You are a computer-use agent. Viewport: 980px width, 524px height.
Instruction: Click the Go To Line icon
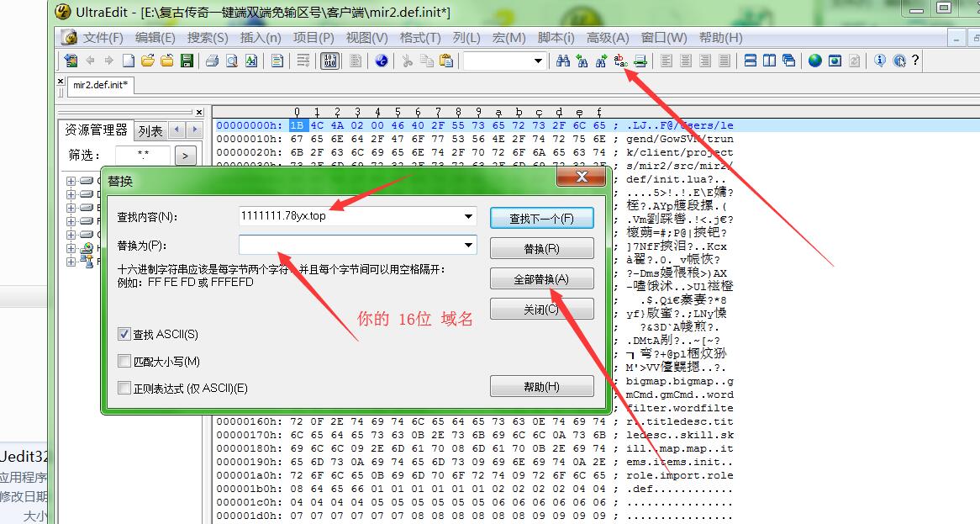tap(640, 61)
